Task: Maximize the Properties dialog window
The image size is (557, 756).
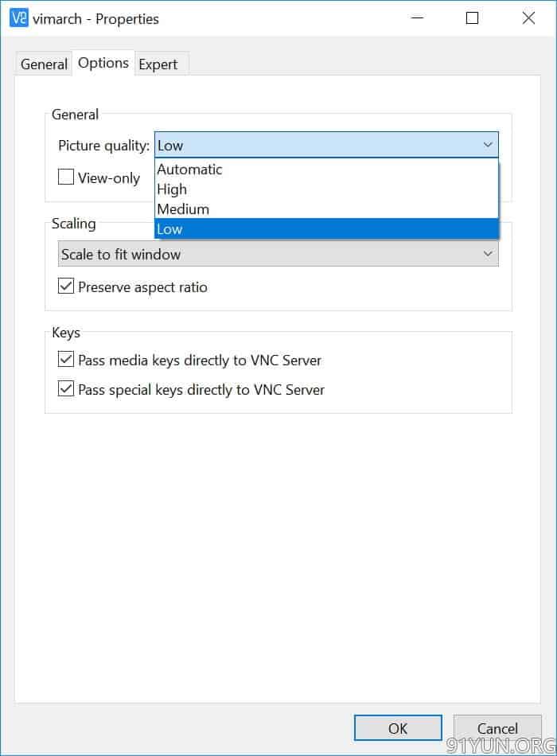Action: coord(472,18)
